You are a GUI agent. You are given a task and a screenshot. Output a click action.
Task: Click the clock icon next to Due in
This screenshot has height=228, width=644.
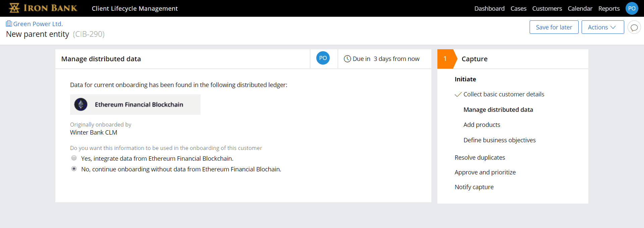347,59
